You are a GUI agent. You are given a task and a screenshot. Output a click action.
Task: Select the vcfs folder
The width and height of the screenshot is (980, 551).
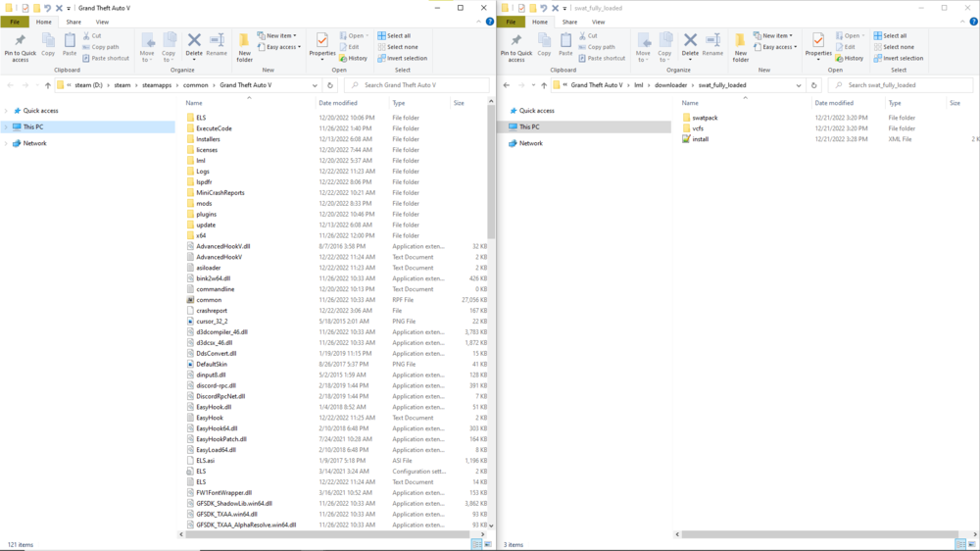(698, 128)
